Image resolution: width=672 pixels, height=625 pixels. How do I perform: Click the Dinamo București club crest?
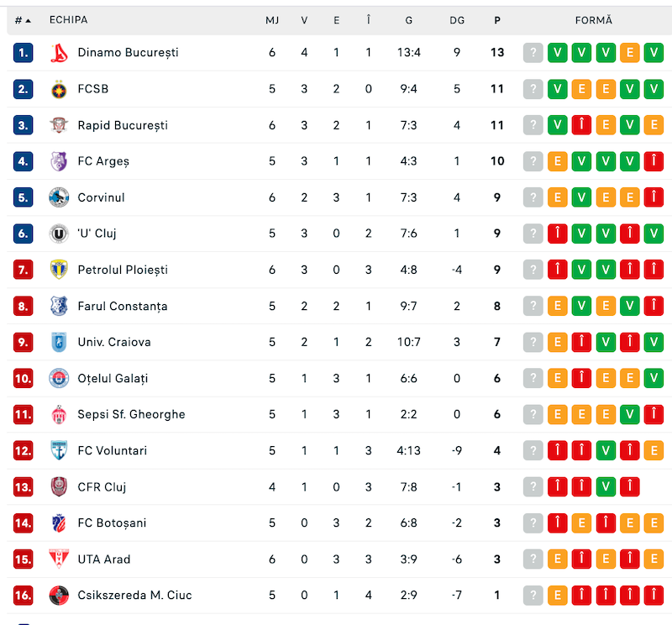coord(59,53)
